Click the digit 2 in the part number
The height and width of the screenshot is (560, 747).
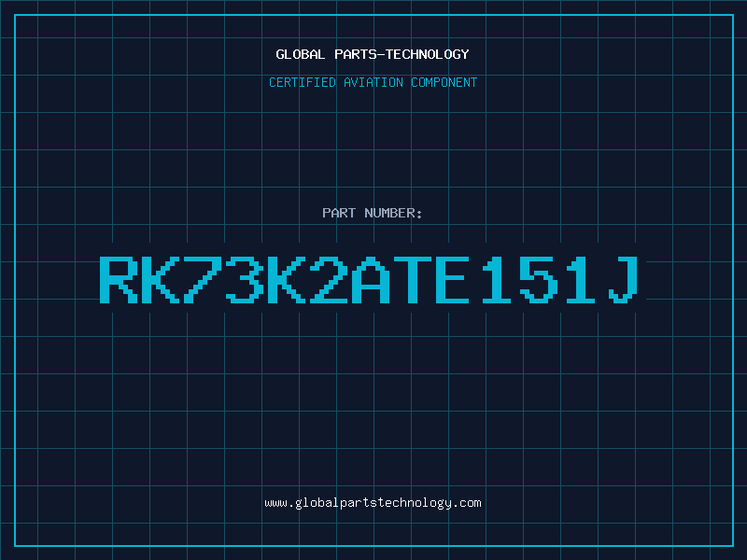330,280
